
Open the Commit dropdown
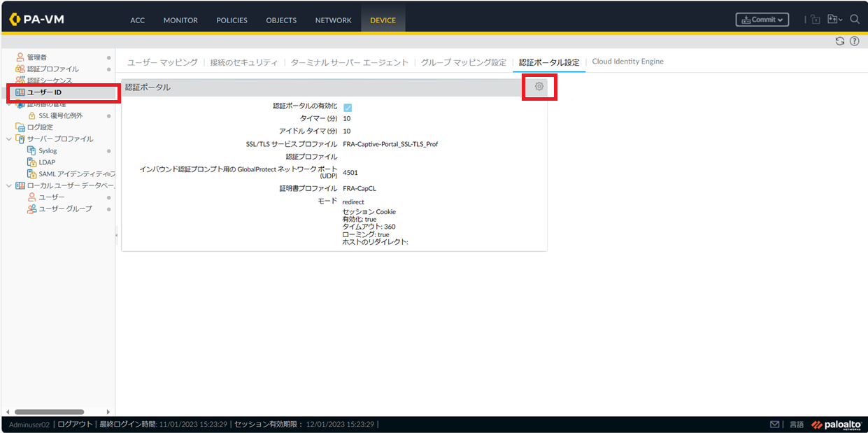point(762,20)
